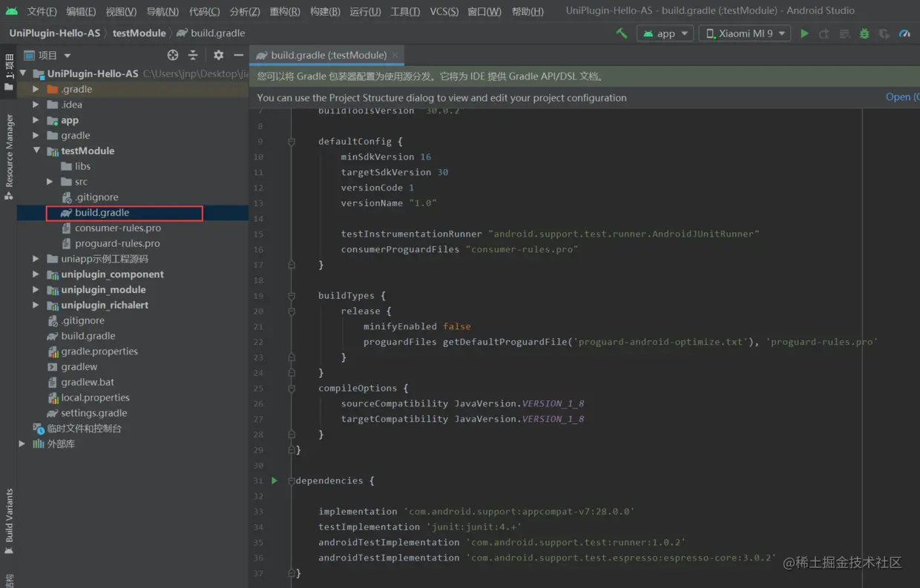Screen dimensions: 920x588
Task: Expand the 外部库 node arrow
Action: tap(22, 443)
